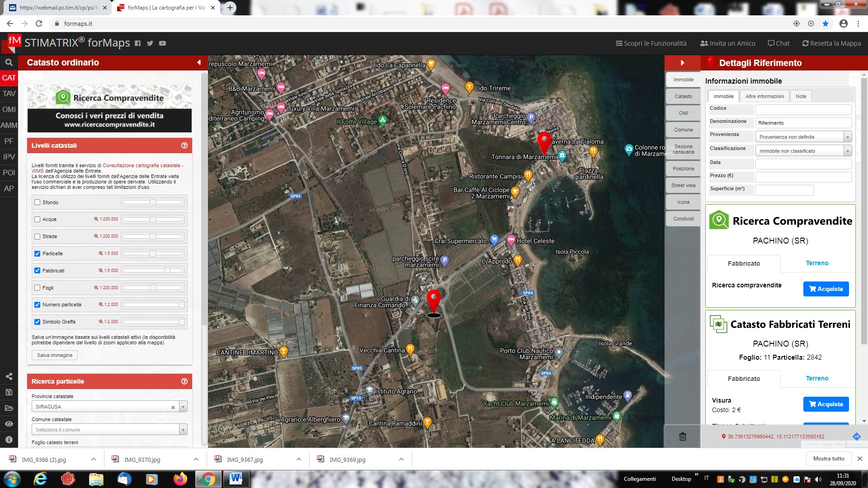Viewport: 868px width, 488px height.
Task: Select the Street view side tab
Action: point(683,185)
